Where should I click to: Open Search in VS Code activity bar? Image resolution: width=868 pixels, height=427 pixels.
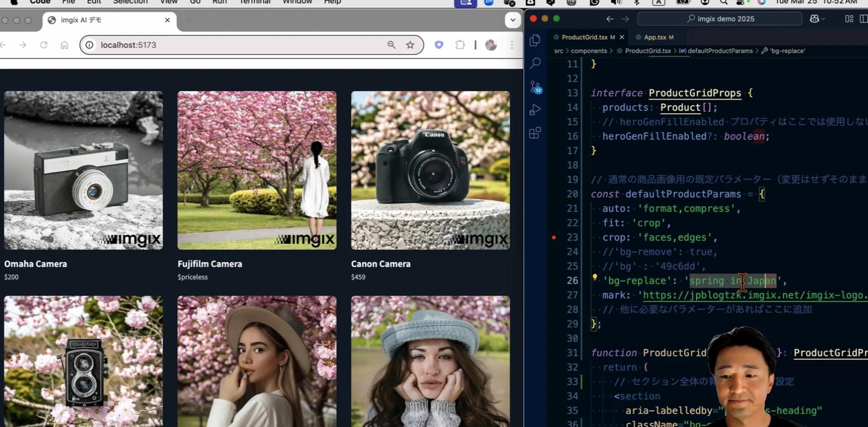[x=535, y=63]
